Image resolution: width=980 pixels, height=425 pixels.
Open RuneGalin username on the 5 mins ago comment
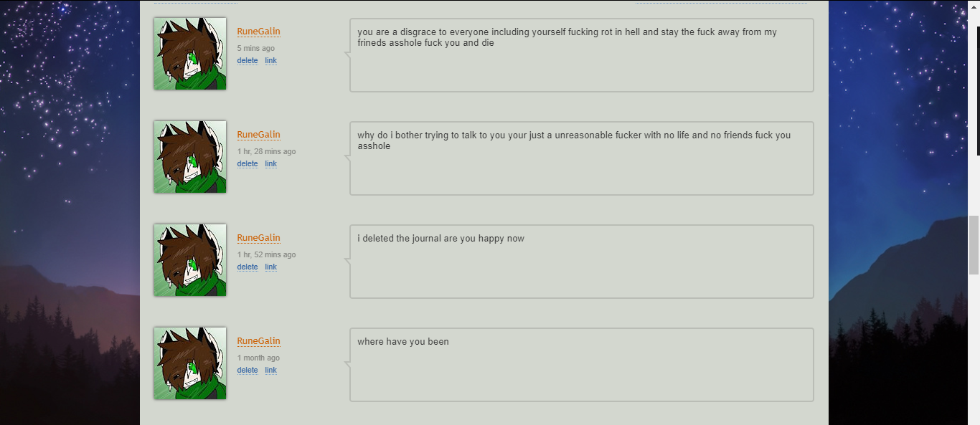click(x=258, y=32)
